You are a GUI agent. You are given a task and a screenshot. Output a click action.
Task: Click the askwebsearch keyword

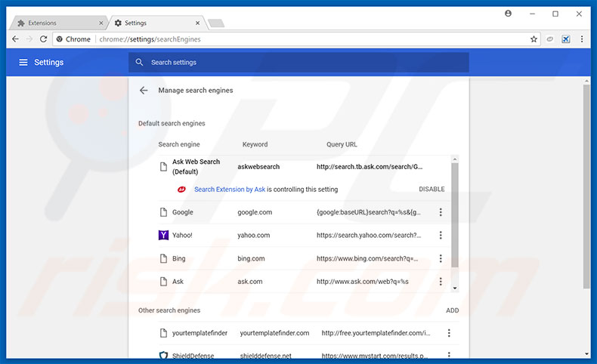pos(258,167)
